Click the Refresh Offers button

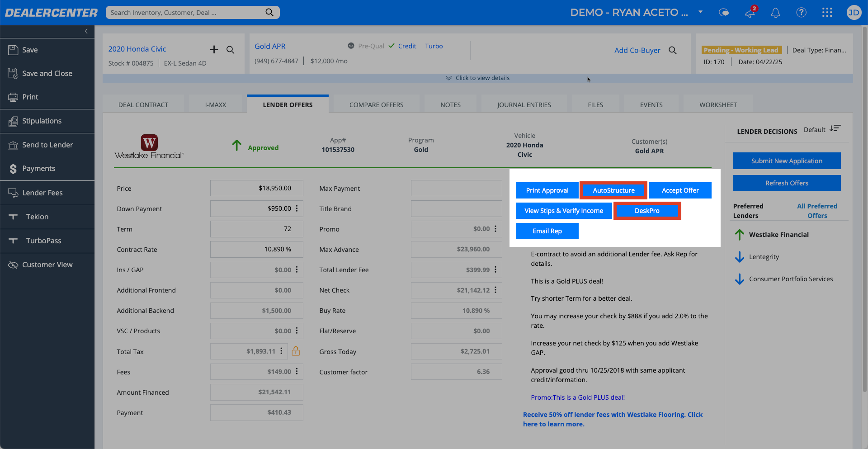(787, 183)
